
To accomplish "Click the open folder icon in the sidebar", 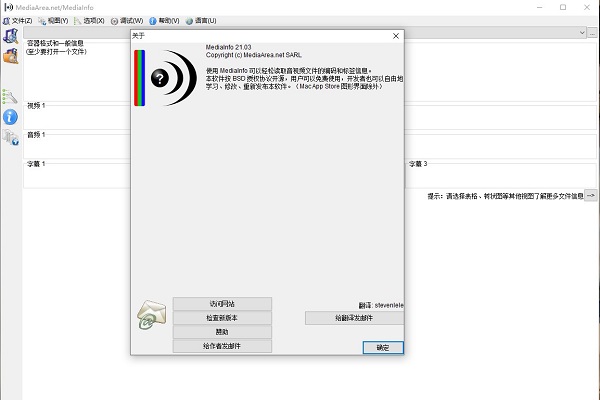I will (10, 56).
